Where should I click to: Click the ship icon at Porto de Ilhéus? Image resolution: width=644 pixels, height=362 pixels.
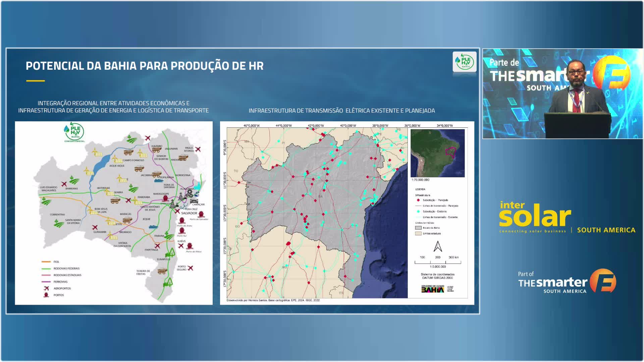(x=190, y=246)
